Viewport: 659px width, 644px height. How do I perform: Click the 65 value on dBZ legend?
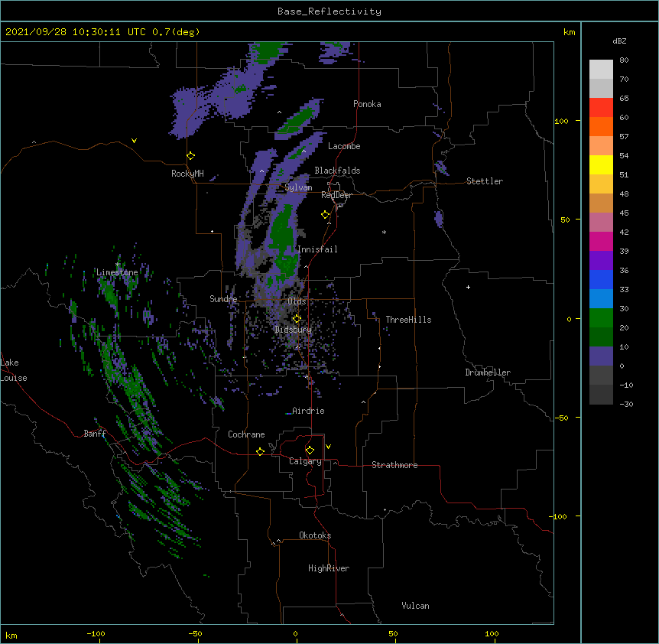tap(624, 99)
